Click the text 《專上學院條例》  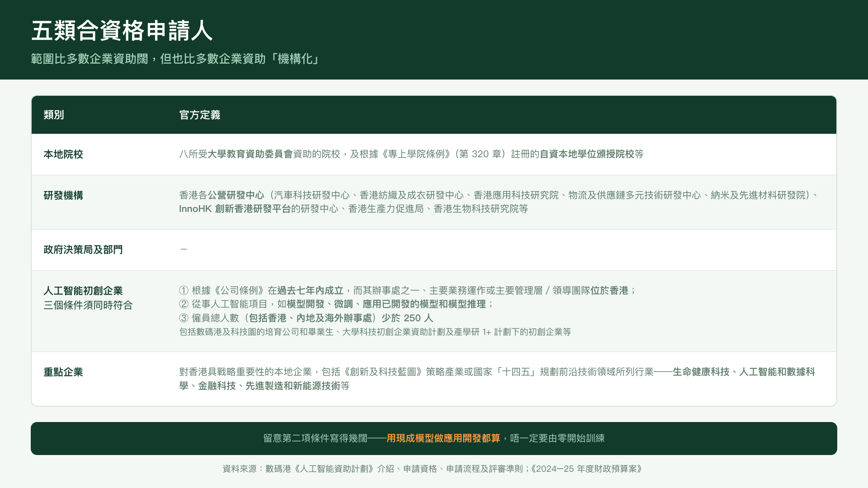pos(416,154)
